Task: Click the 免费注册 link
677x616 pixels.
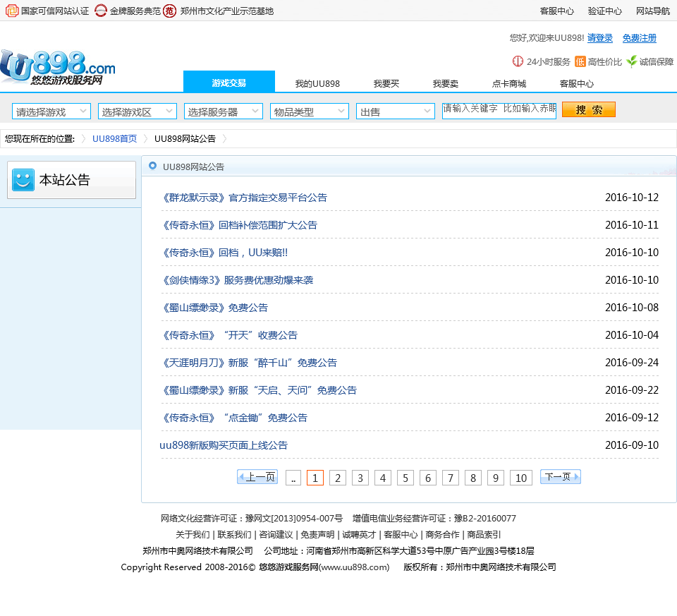Action: (639, 38)
